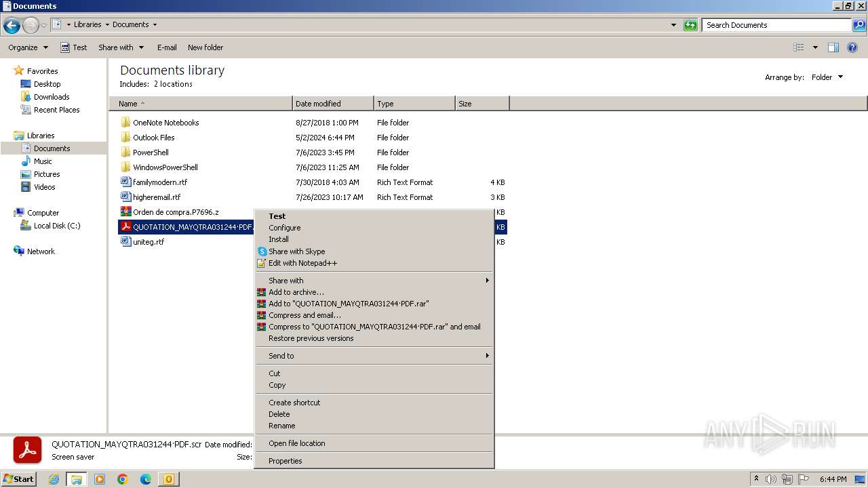Open Recent Places in sidebar
868x488 pixels.
57,110
